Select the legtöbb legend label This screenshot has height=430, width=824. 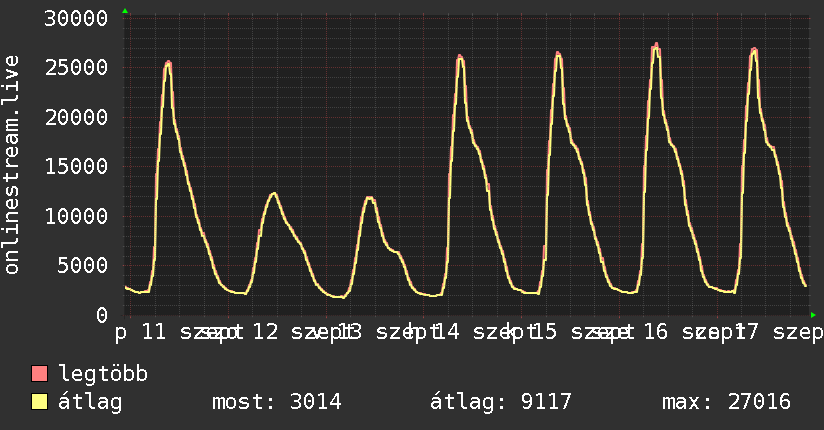tap(103, 373)
